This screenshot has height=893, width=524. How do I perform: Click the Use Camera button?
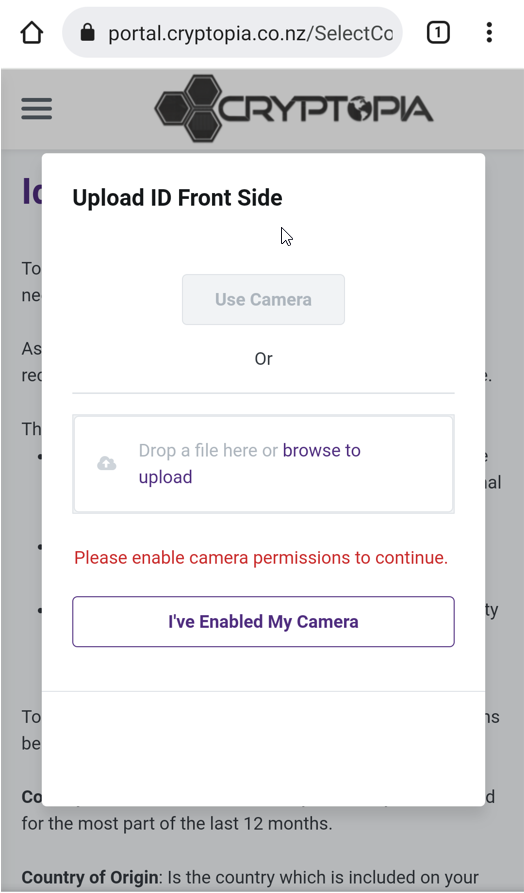(x=263, y=300)
